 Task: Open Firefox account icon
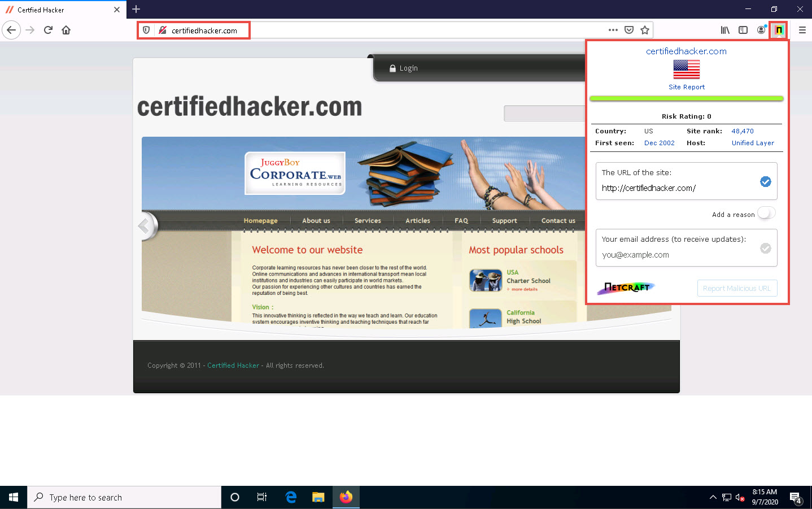tap(761, 30)
